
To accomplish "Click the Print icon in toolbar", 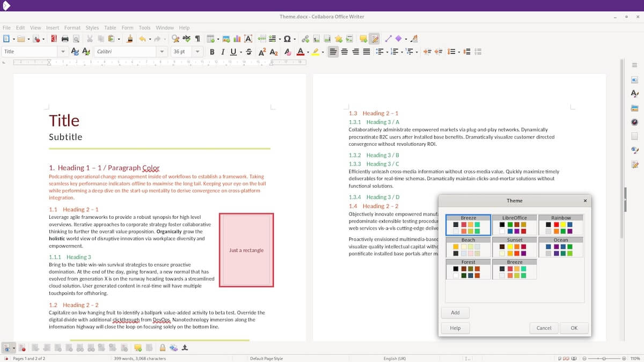I will pyautogui.click(x=65, y=39).
